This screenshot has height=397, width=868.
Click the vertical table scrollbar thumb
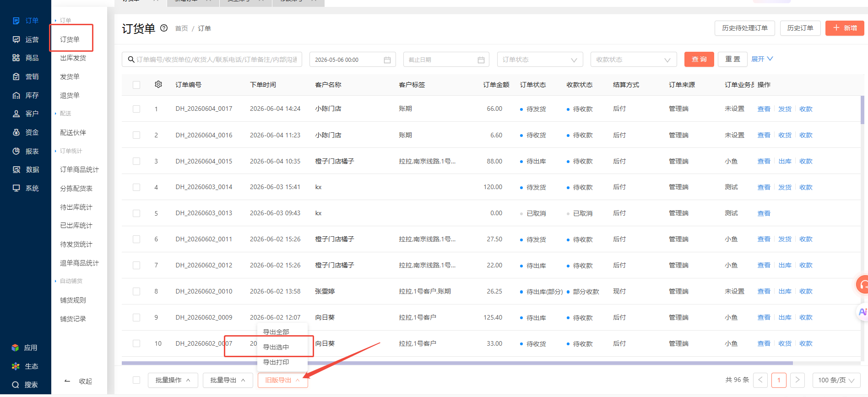[863, 110]
